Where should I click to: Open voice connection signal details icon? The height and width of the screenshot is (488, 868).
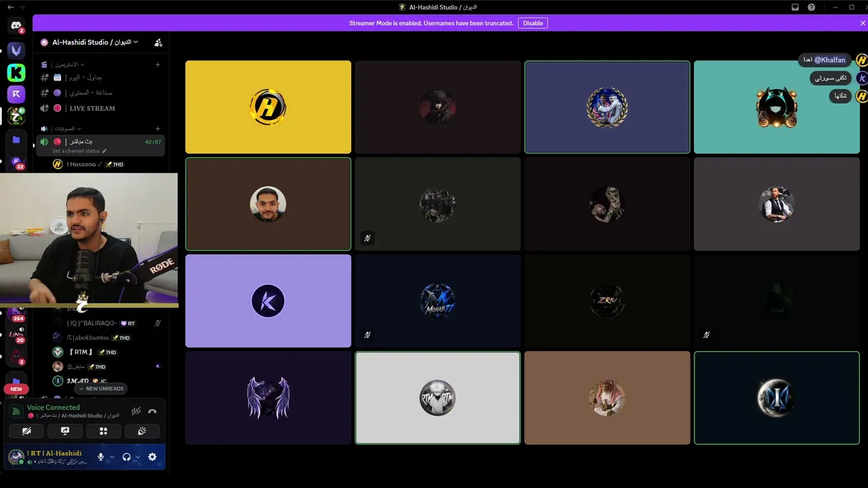tap(16, 411)
